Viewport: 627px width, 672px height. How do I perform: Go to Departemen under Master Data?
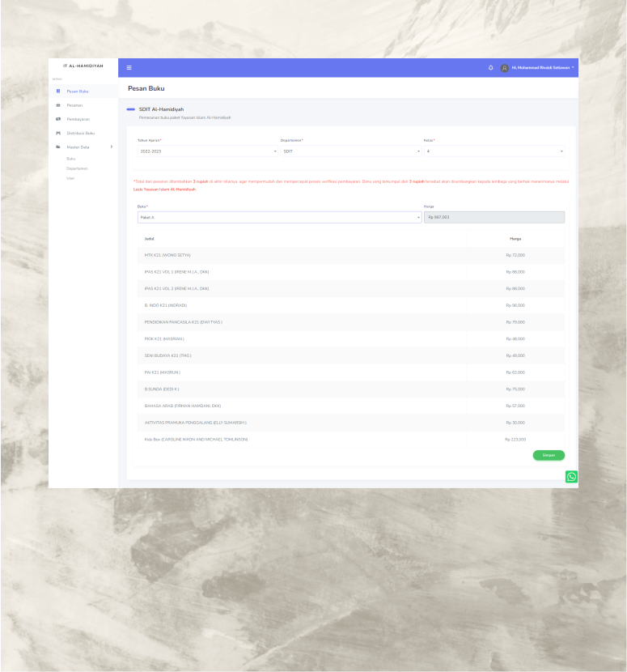pyautogui.click(x=77, y=168)
